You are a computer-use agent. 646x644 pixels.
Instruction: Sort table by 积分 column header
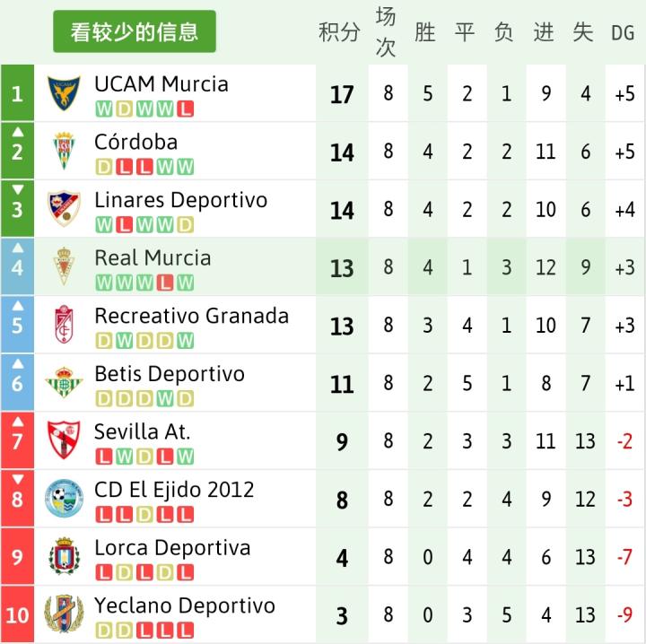(x=339, y=33)
